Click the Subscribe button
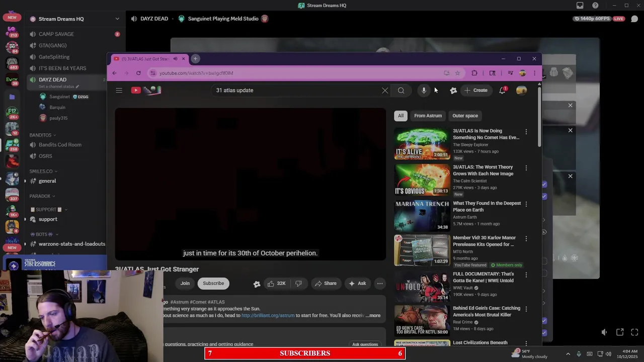 tap(213, 284)
